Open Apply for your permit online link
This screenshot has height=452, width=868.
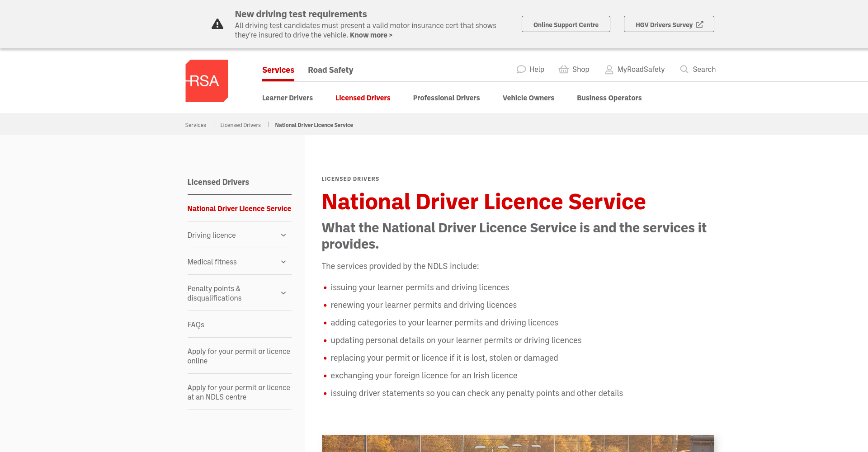coord(239,356)
